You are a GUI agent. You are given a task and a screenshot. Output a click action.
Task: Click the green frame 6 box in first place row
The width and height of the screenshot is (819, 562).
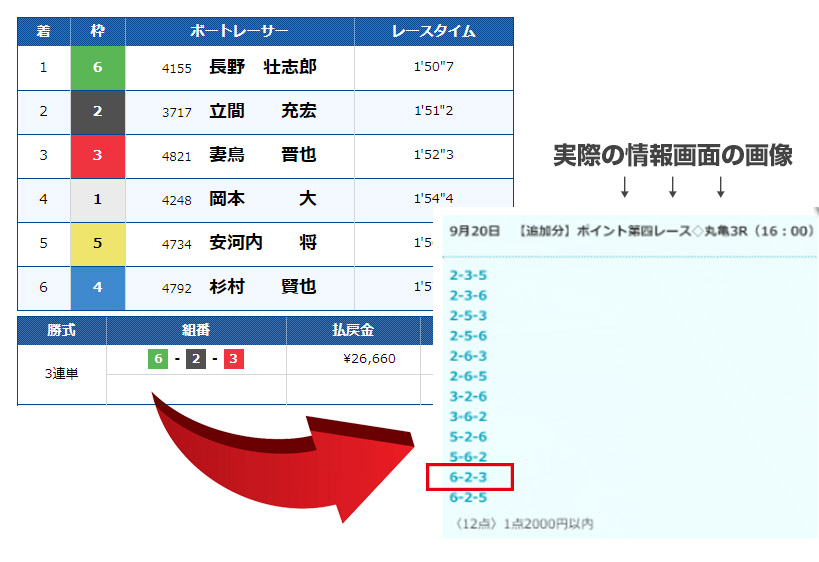pyautogui.click(x=97, y=68)
